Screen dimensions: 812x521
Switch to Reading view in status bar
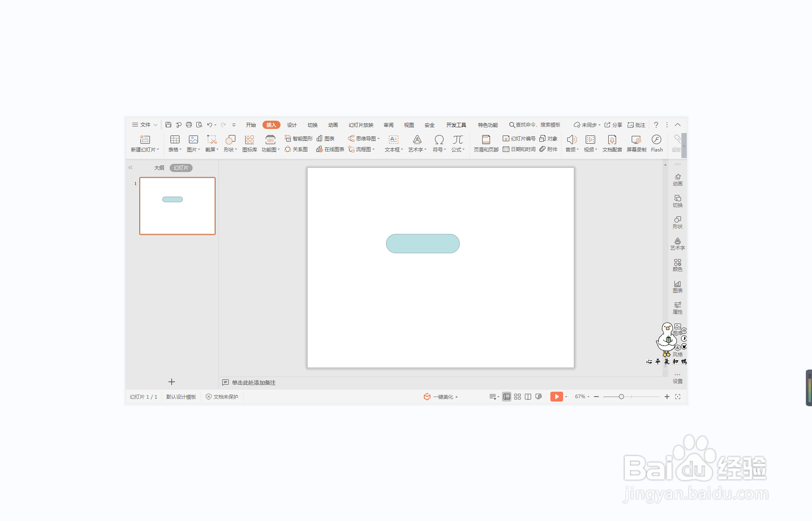(x=528, y=397)
